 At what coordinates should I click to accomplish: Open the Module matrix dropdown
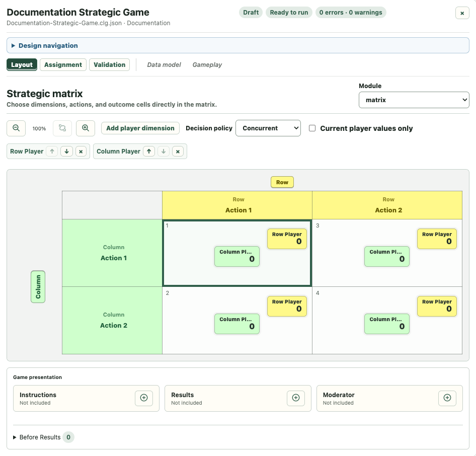coord(414,100)
